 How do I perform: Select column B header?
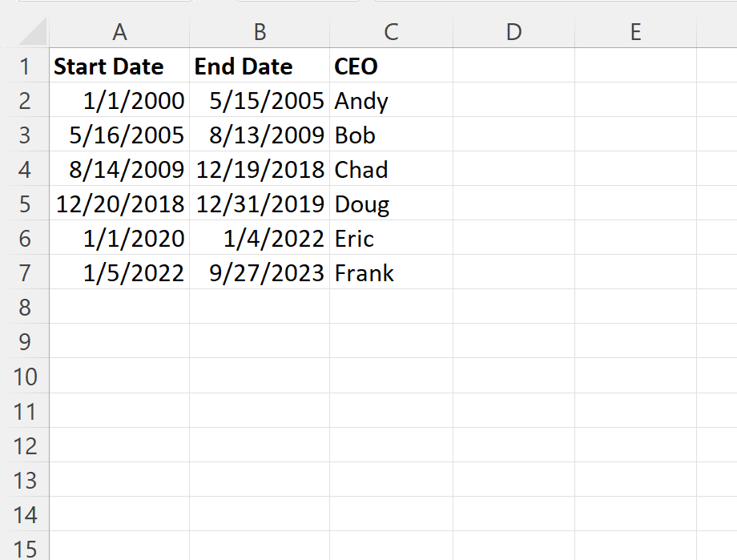pos(259,32)
